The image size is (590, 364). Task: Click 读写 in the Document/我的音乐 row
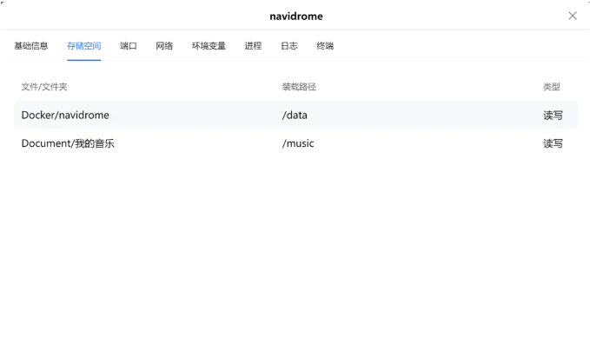click(x=553, y=143)
